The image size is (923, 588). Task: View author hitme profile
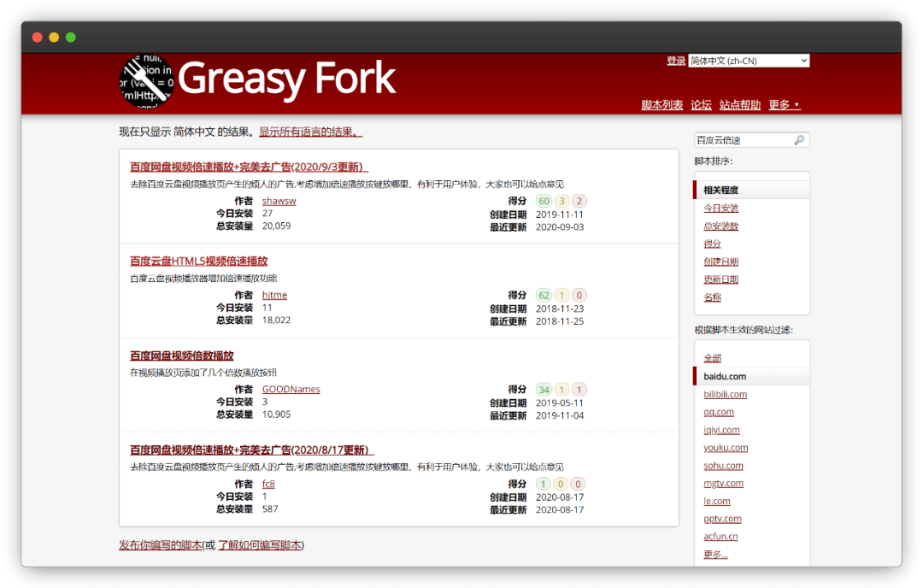[x=274, y=295]
